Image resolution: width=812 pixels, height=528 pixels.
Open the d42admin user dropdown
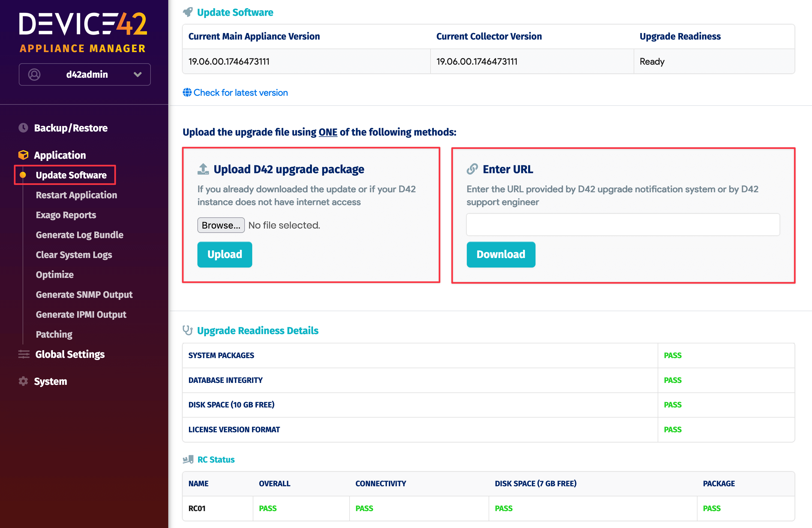pyautogui.click(x=137, y=74)
